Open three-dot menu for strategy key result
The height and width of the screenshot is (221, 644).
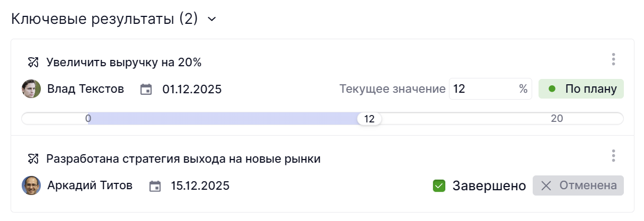point(613,156)
